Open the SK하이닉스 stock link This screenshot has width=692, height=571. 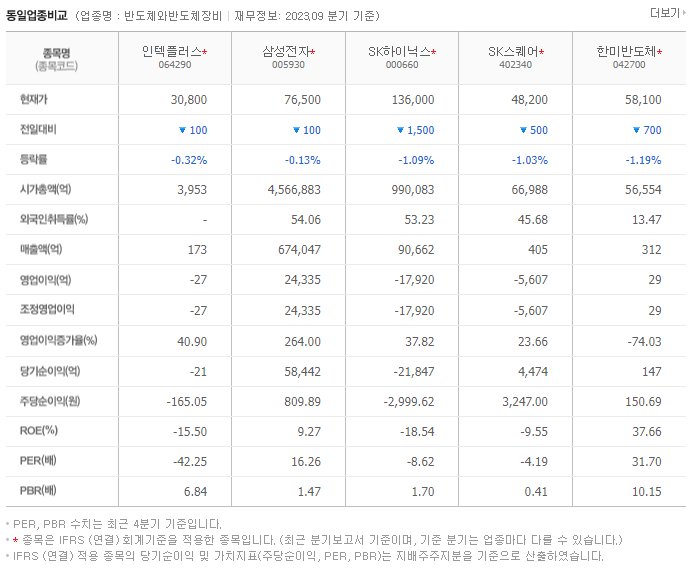click(399, 52)
